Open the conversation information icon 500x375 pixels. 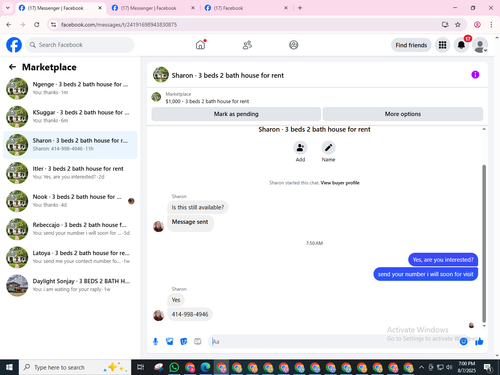(475, 75)
